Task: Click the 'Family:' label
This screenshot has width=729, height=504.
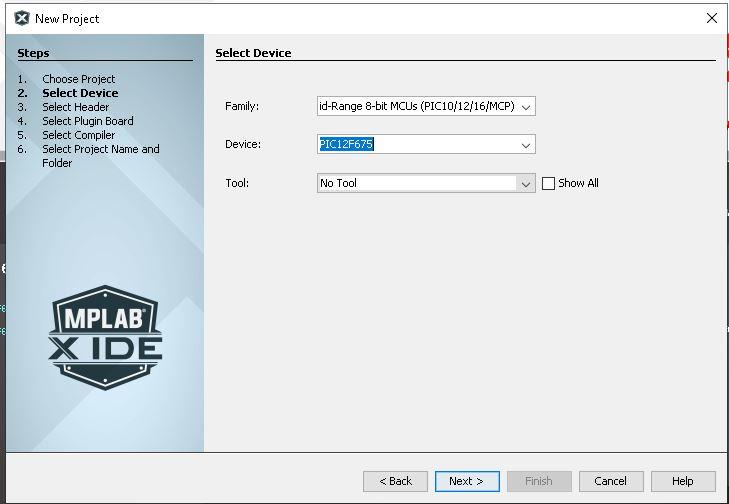Action: (242, 106)
